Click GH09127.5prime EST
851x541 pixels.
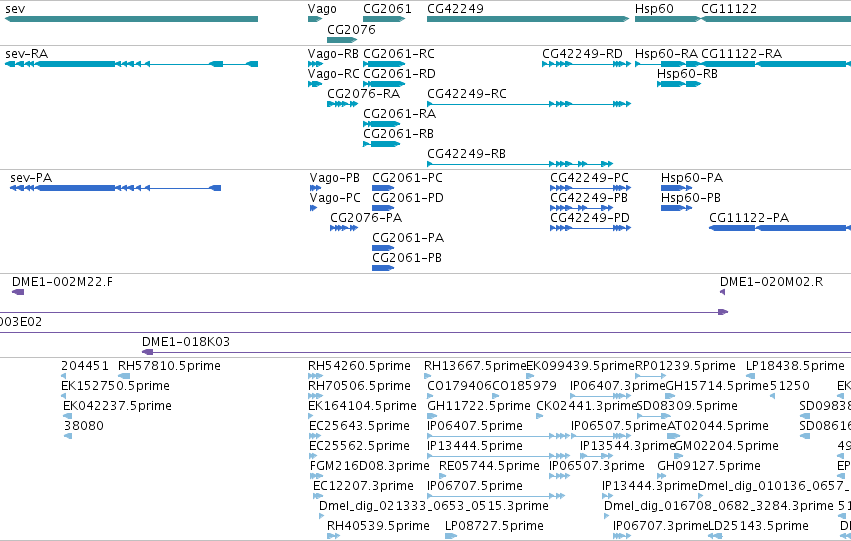(x=662, y=476)
